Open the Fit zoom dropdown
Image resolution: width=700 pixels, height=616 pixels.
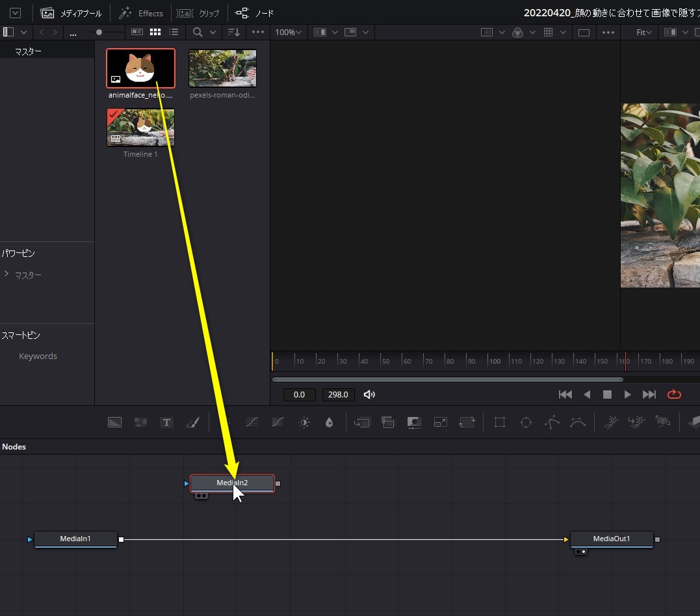tap(644, 32)
